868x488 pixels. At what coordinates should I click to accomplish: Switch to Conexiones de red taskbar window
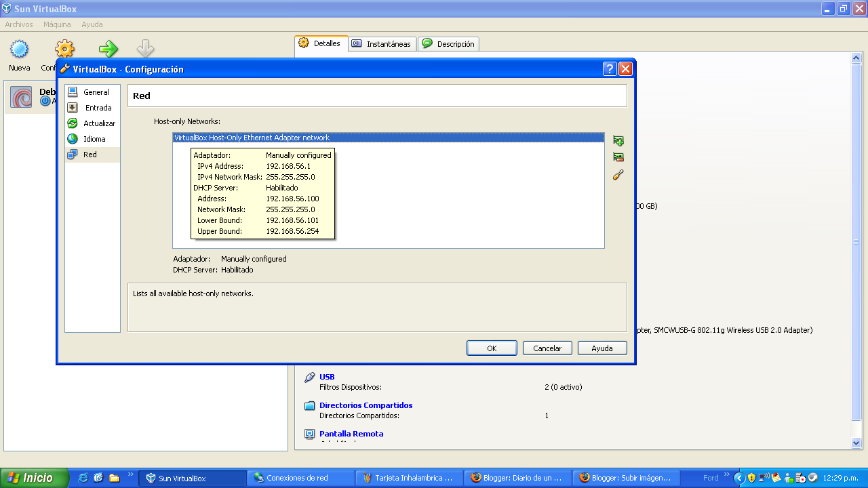click(x=301, y=478)
